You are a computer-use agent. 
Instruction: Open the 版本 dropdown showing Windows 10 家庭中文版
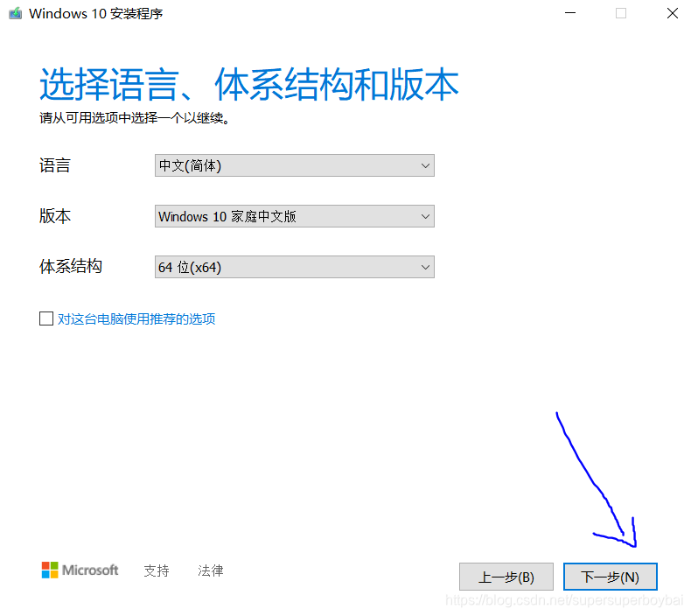click(295, 216)
